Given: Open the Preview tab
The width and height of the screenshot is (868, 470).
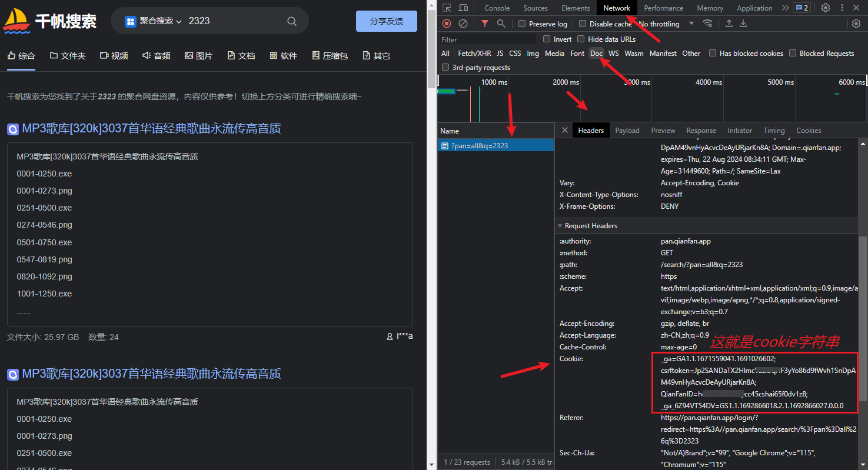Looking at the screenshot, I should (663, 130).
